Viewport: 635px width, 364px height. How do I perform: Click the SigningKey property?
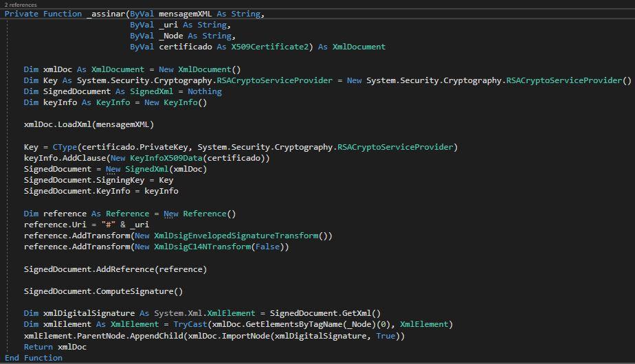click(x=120, y=180)
